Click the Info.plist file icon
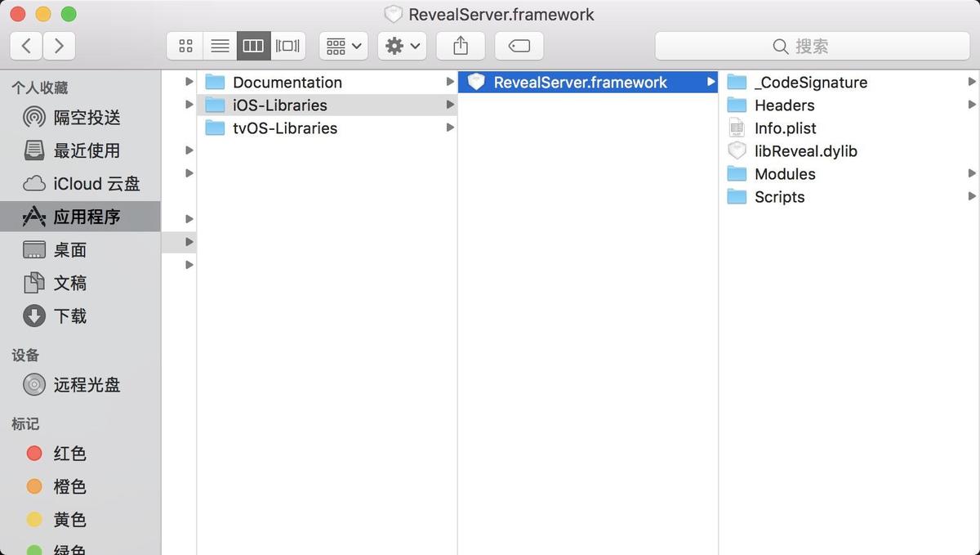Screen dimensions: 980x555 click(x=737, y=128)
